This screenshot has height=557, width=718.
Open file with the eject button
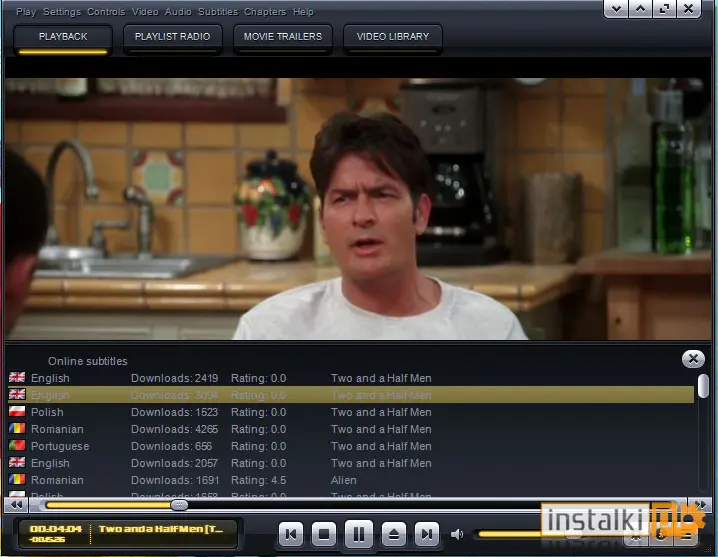(x=394, y=534)
